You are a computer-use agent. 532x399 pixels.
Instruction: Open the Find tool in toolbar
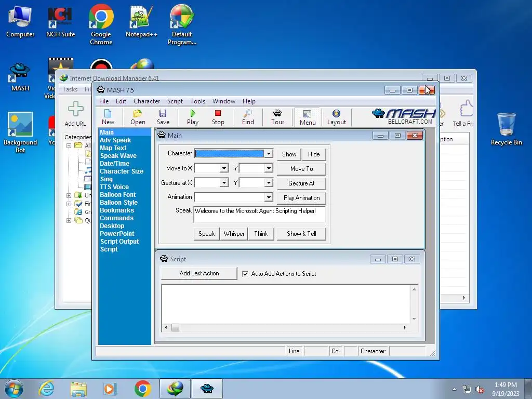248,117
